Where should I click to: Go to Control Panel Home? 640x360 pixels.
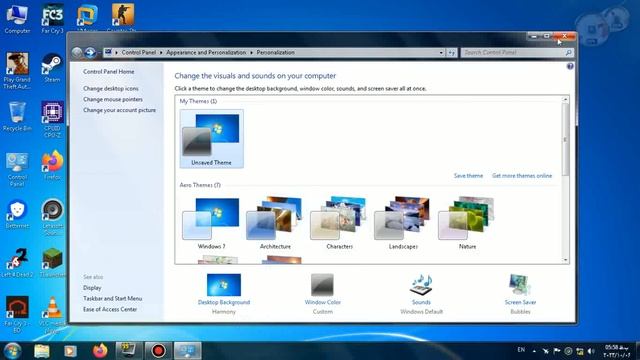[x=109, y=72]
